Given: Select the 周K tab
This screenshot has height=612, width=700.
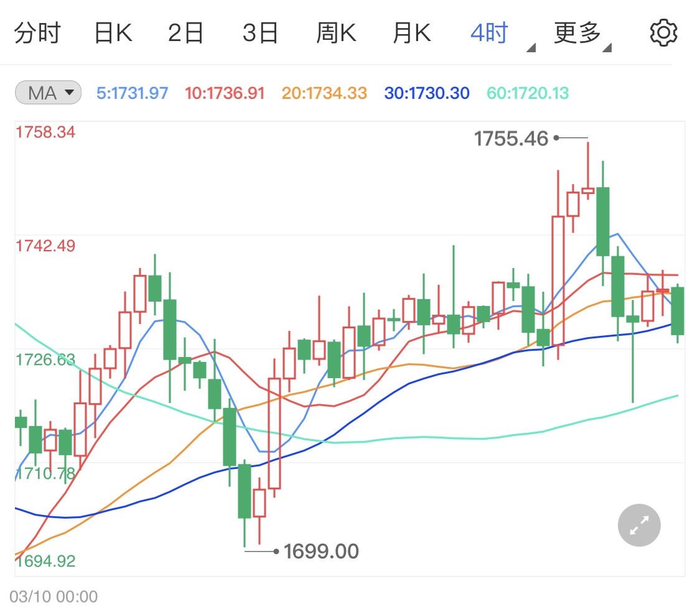Looking at the screenshot, I should [336, 33].
